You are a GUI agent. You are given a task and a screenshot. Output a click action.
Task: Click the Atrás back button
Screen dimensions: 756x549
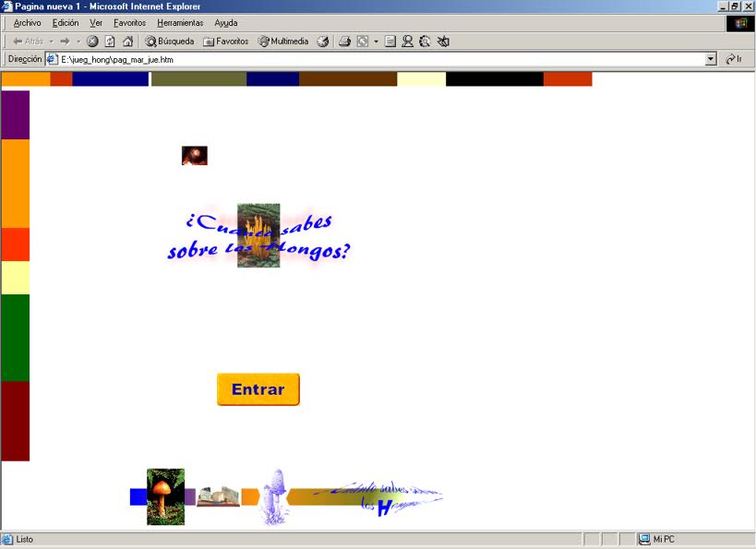(x=28, y=42)
